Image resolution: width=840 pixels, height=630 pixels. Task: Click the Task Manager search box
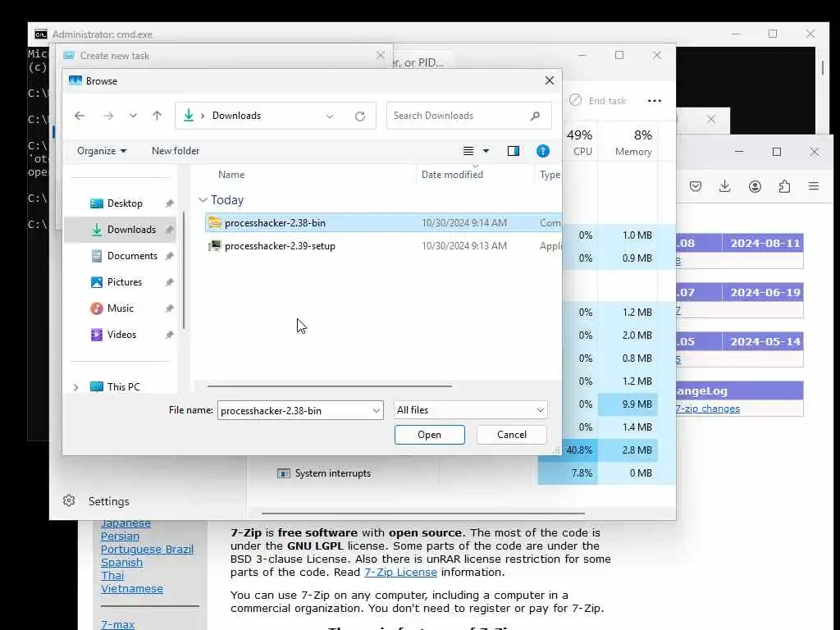[423, 62]
